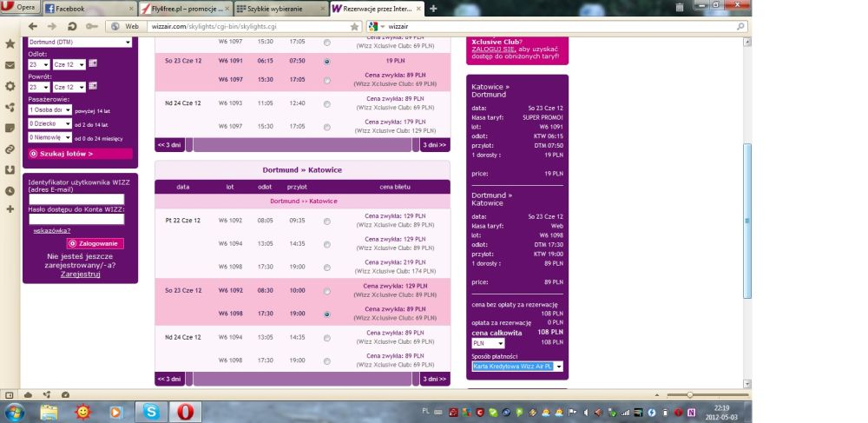
Task: Switch to the Rezerwacje przez Internet tab
Action: click(x=377, y=9)
